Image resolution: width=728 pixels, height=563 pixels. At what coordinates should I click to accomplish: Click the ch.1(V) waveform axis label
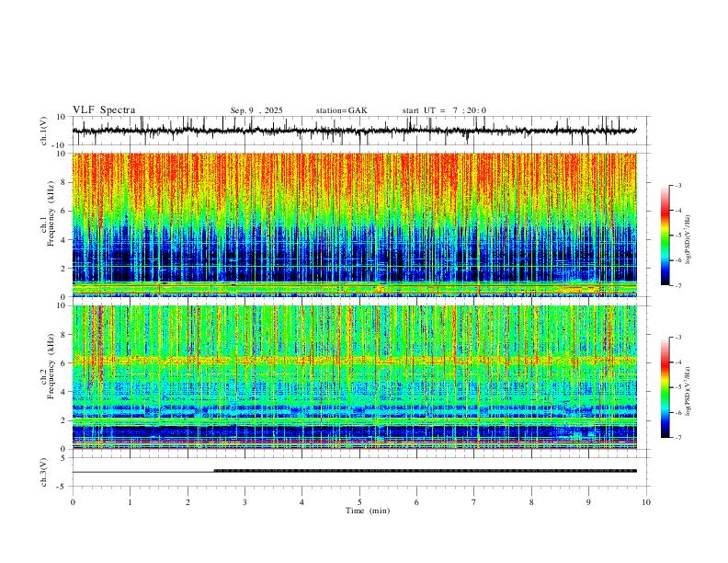point(44,131)
